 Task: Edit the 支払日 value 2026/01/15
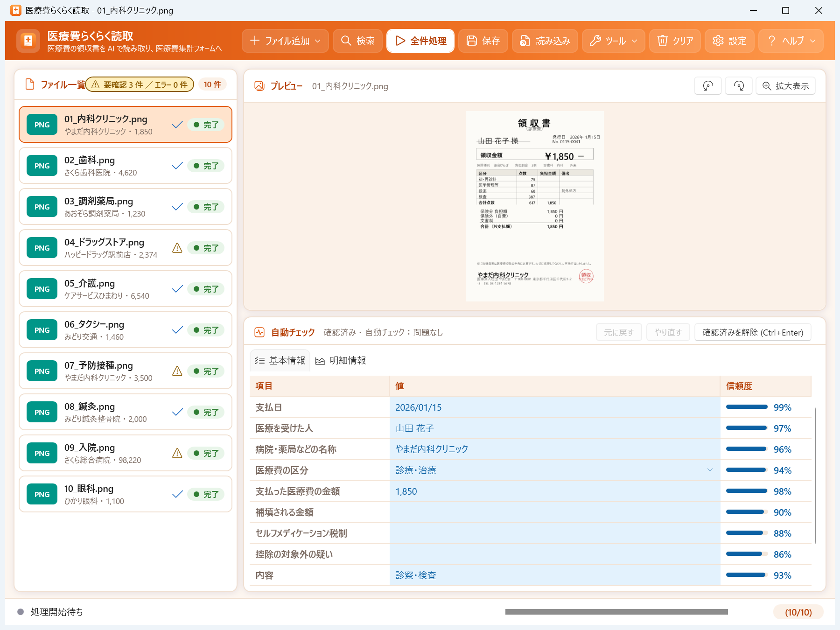tap(555, 407)
